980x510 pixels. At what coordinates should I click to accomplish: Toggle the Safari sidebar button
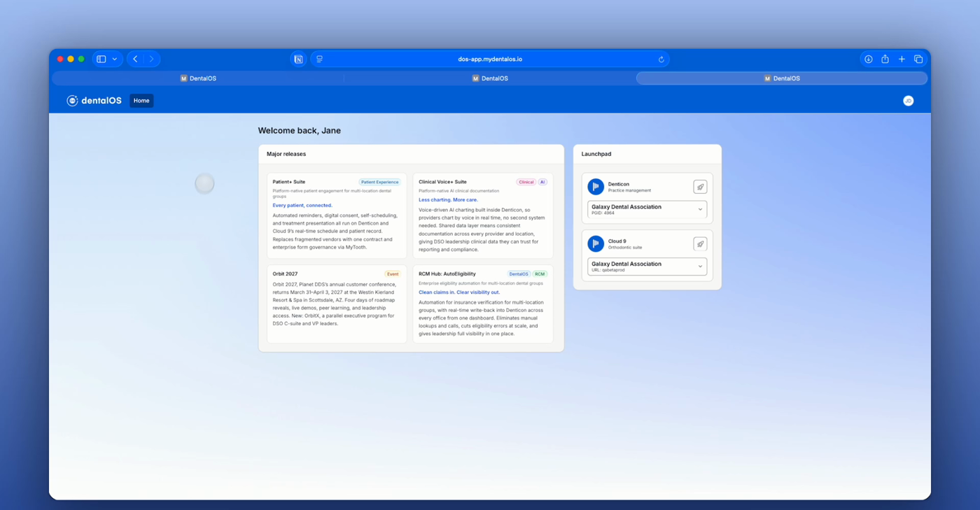tap(101, 59)
